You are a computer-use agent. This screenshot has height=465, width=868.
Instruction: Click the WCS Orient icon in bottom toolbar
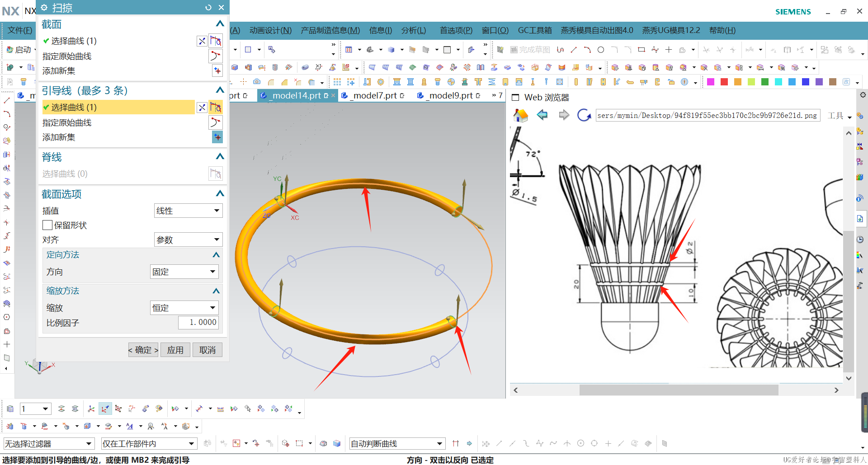coord(105,409)
